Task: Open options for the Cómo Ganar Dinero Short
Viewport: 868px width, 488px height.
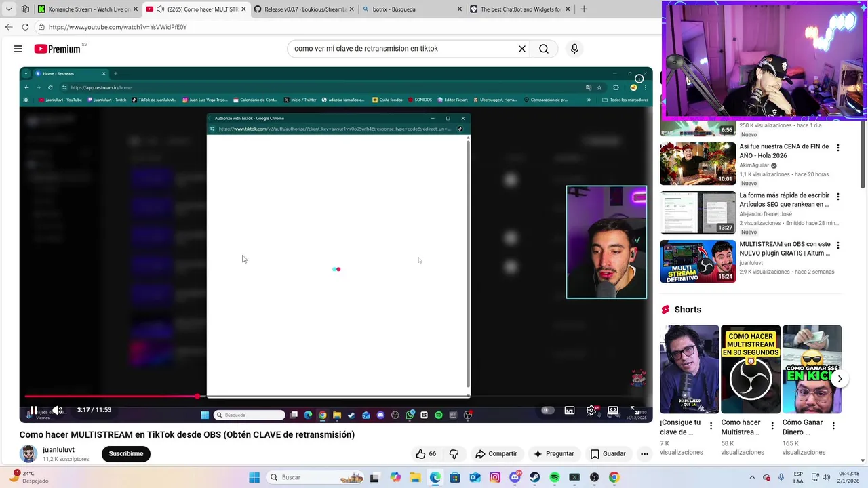Action: [833, 426]
